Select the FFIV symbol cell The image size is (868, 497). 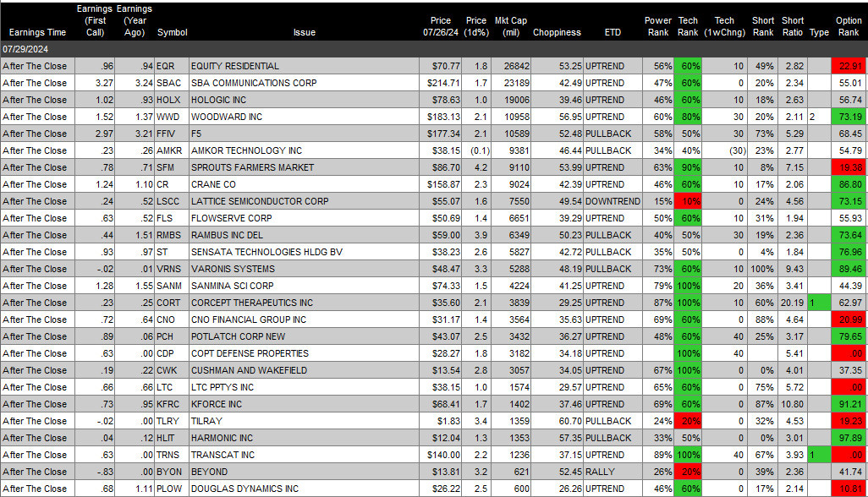tap(172, 134)
